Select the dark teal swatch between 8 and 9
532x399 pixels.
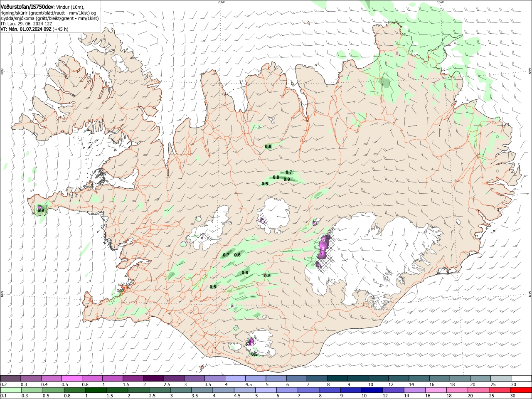coord(337,379)
